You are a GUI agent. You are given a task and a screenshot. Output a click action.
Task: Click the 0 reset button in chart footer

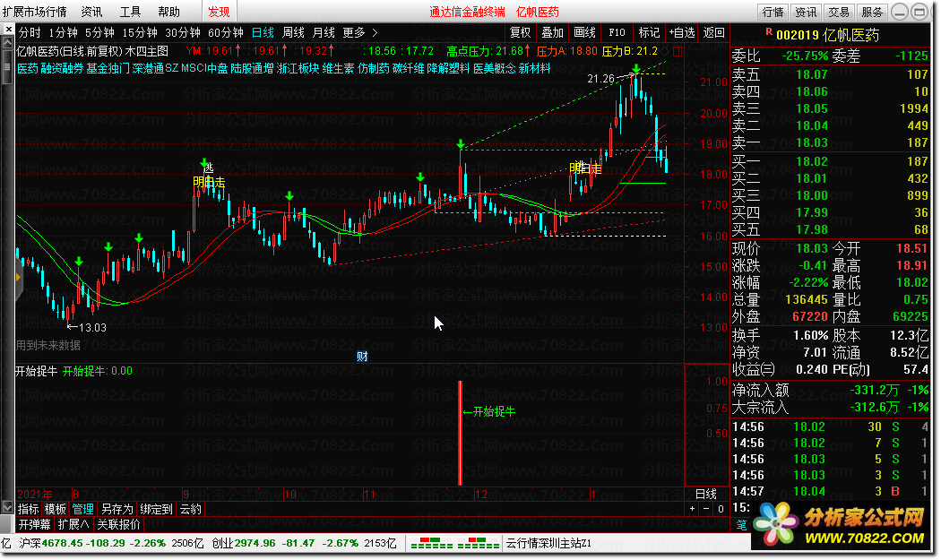pos(721,508)
